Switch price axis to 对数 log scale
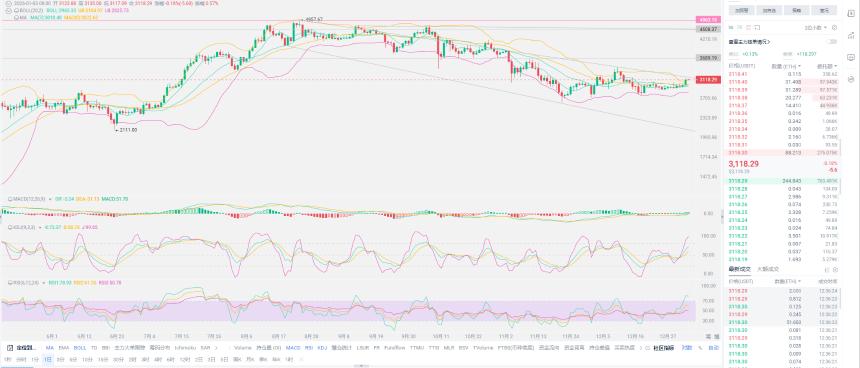The image size is (860, 368). pyautogui.click(x=687, y=347)
